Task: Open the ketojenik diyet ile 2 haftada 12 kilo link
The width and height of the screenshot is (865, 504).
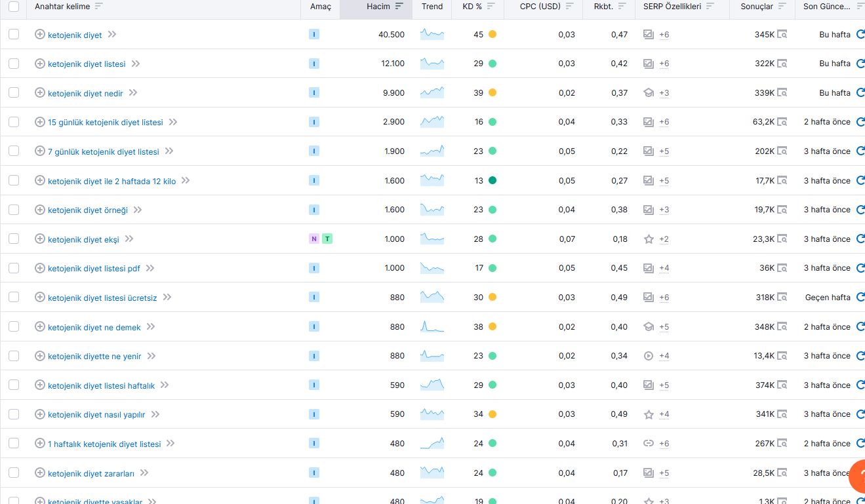Action: pos(111,182)
